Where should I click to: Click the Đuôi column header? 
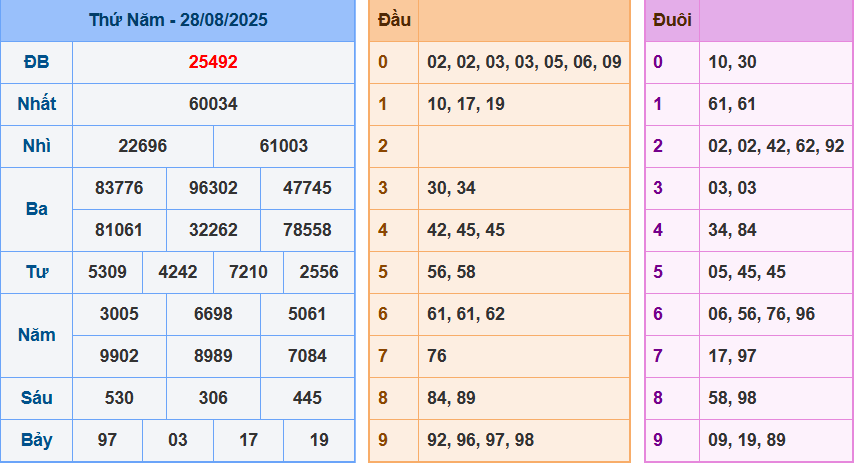[672, 20]
